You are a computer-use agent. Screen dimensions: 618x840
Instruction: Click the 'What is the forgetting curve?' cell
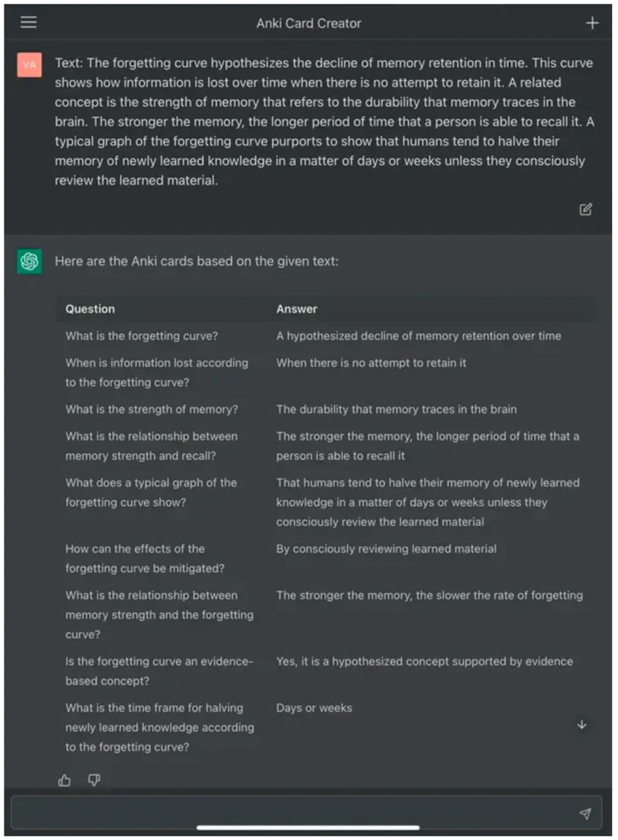coord(142,336)
